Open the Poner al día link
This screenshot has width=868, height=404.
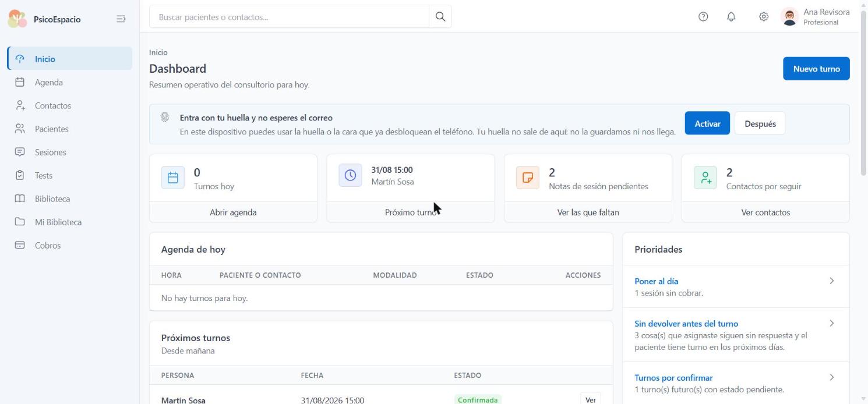(x=656, y=281)
